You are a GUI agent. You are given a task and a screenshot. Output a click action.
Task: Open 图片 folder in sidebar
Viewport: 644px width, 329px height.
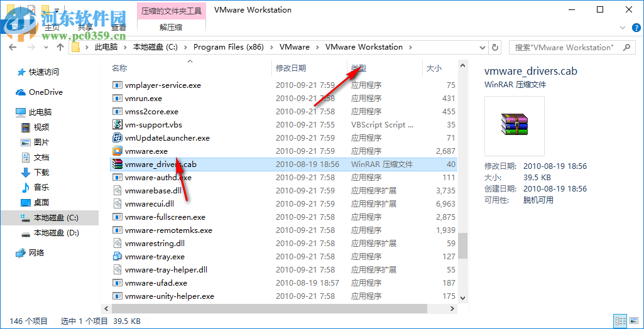point(41,143)
